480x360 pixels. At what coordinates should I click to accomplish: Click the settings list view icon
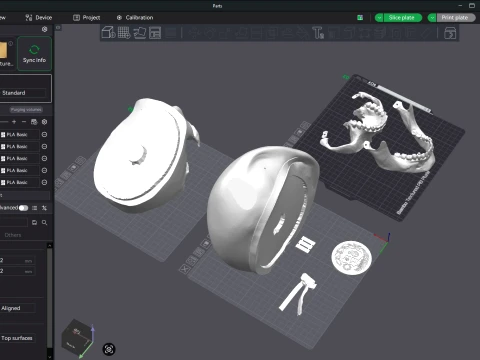[x=34, y=208]
